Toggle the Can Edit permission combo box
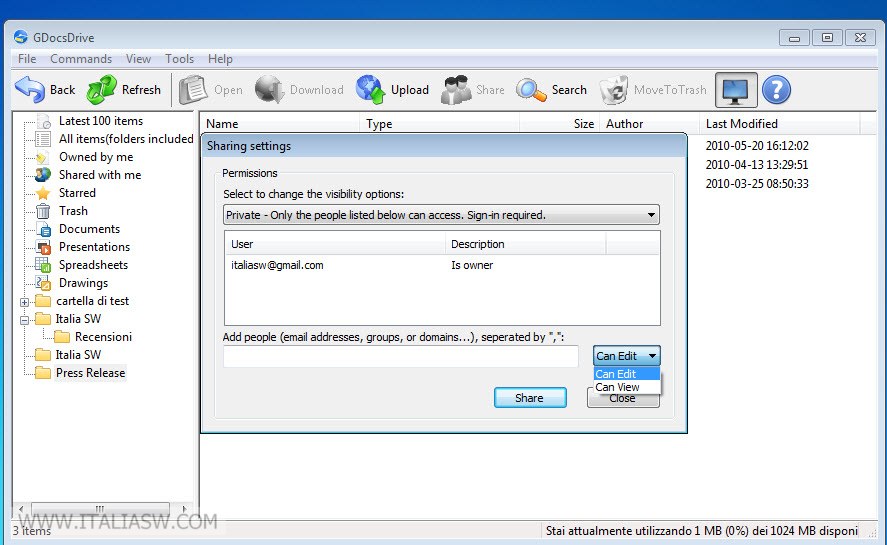Image resolution: width=887 pixels, height=545 pixels. (x=626, y=356)
